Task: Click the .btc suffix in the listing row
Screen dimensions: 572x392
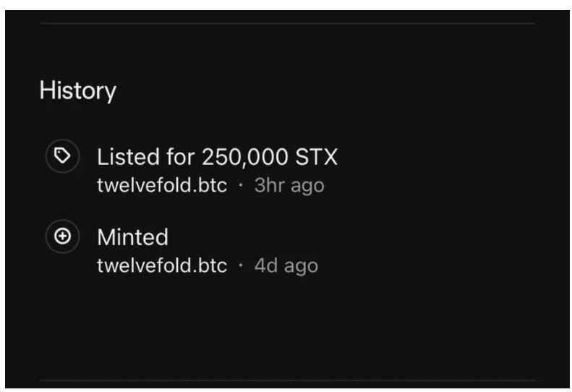Action: (x=208, y=185)
